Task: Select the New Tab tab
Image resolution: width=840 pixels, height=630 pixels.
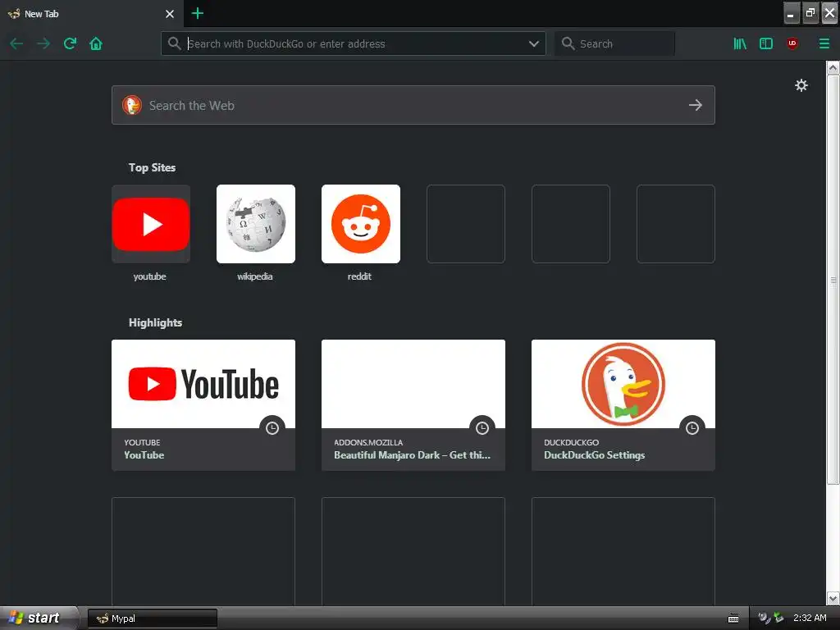Action: tap(92, 14)
